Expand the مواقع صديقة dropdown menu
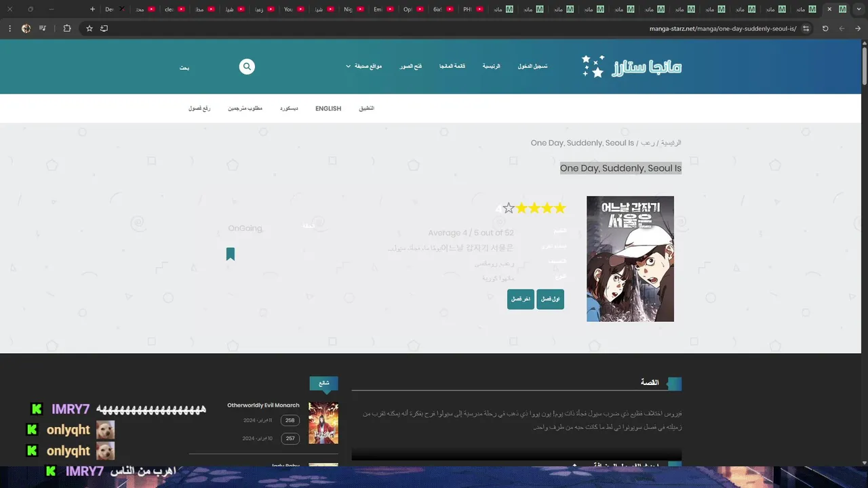This screenshot has width=868, height=488. coord(363,66)
